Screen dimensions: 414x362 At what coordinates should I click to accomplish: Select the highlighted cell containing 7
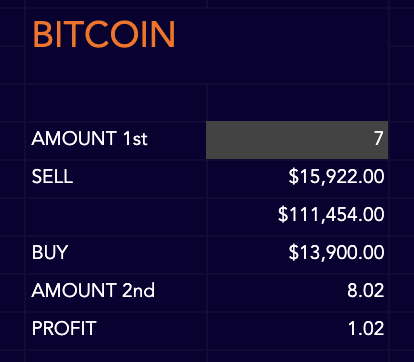[x=297, y=140]
